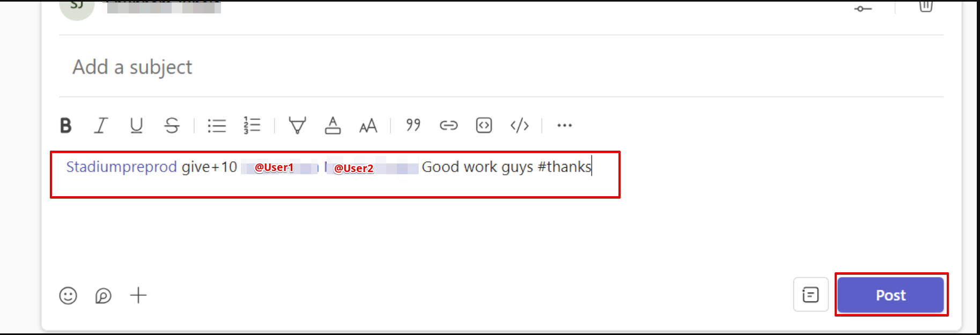Insert a bulleted list
The width and height of the screenshot is (980, 335).
(x=217, y=125)
